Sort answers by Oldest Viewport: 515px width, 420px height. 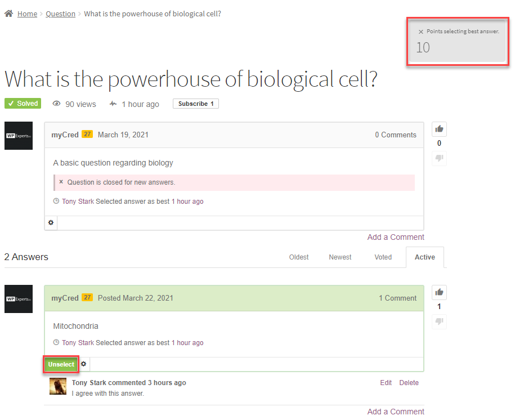(299, 257)
